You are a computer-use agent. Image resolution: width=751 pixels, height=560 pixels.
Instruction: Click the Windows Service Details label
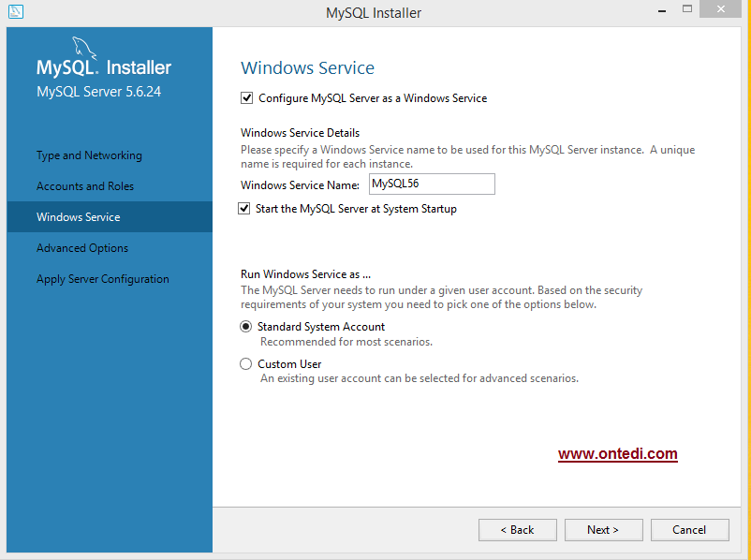[300, 133]
